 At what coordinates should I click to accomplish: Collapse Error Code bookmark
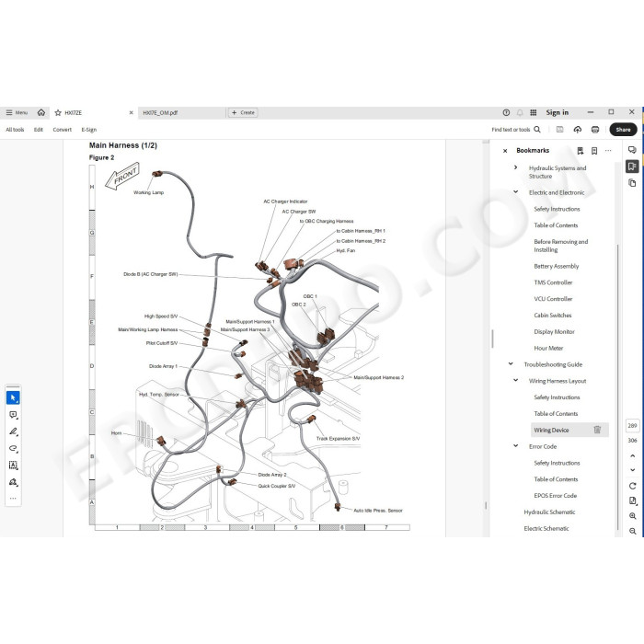[516, 446]
